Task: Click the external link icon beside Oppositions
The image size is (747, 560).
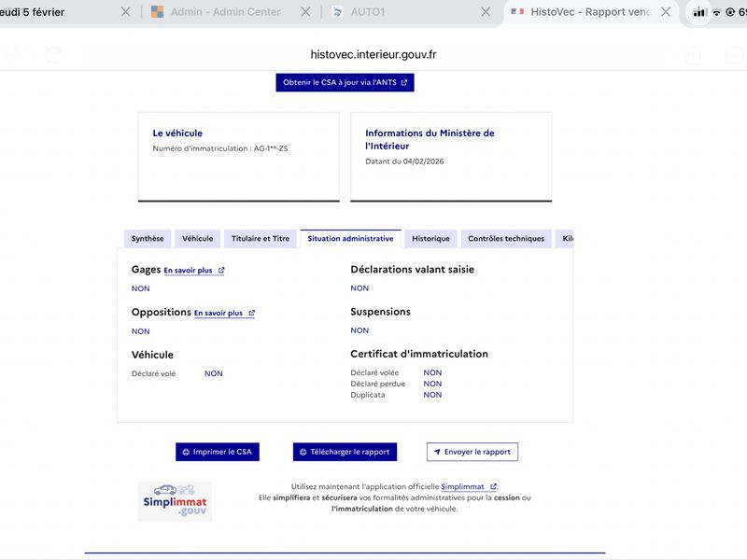Action: [251, 313]
